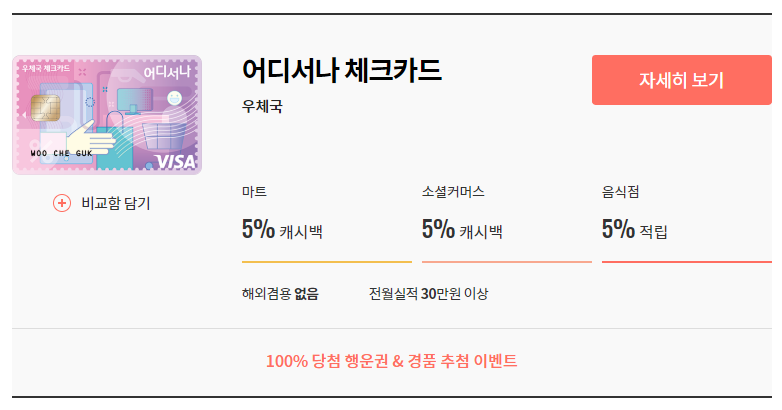Click the 해외겸용 없음 info text

[x=280, y=294]
